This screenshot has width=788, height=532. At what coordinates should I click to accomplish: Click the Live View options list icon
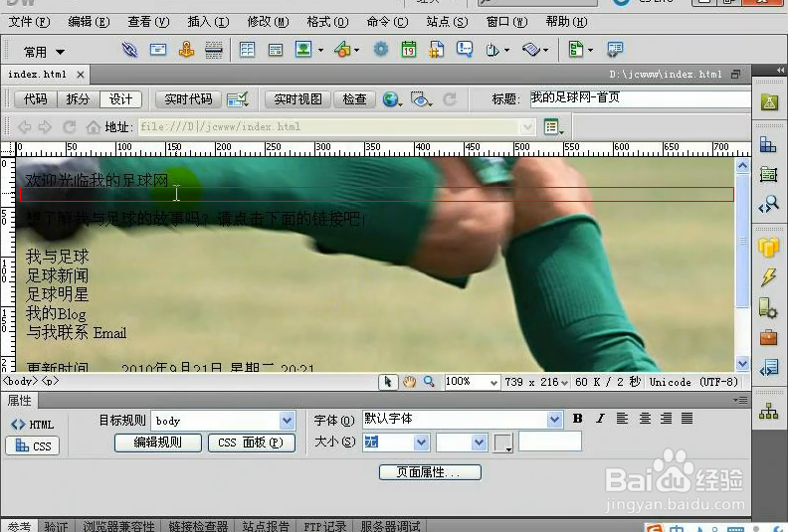pyautogui.click(x=553, y=127)
